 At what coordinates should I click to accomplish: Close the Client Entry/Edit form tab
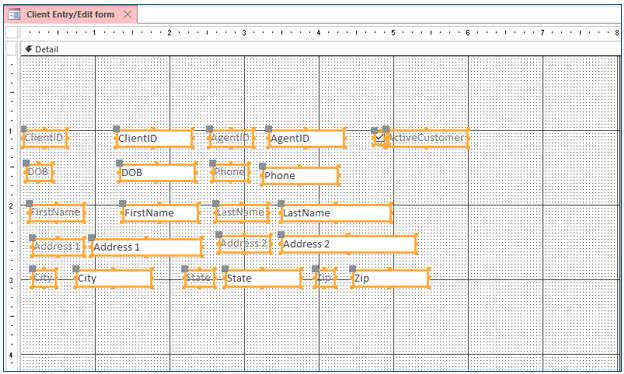127,15
